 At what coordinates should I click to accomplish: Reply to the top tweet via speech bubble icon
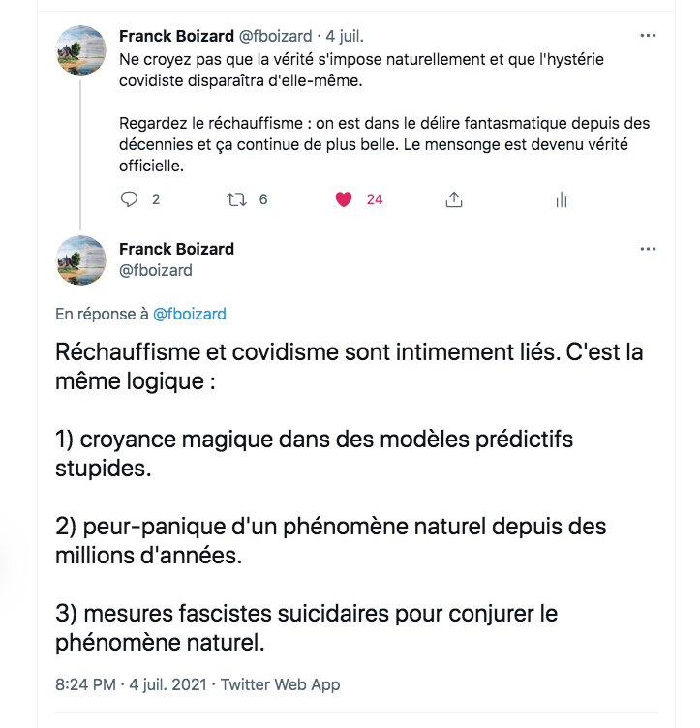coord(130,199)
